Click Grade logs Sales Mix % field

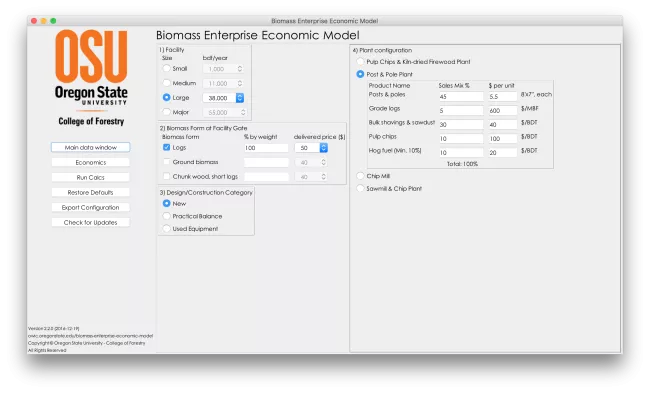click(461, 110)
